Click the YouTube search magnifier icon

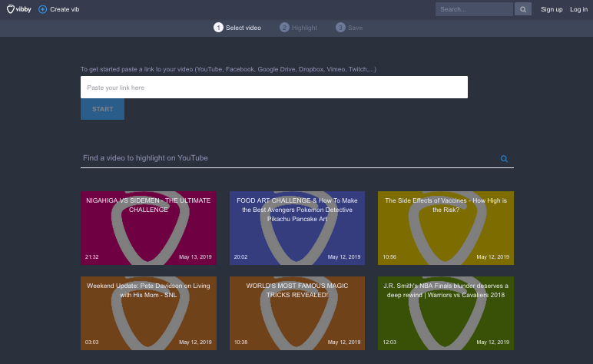(x=504, y=159)
